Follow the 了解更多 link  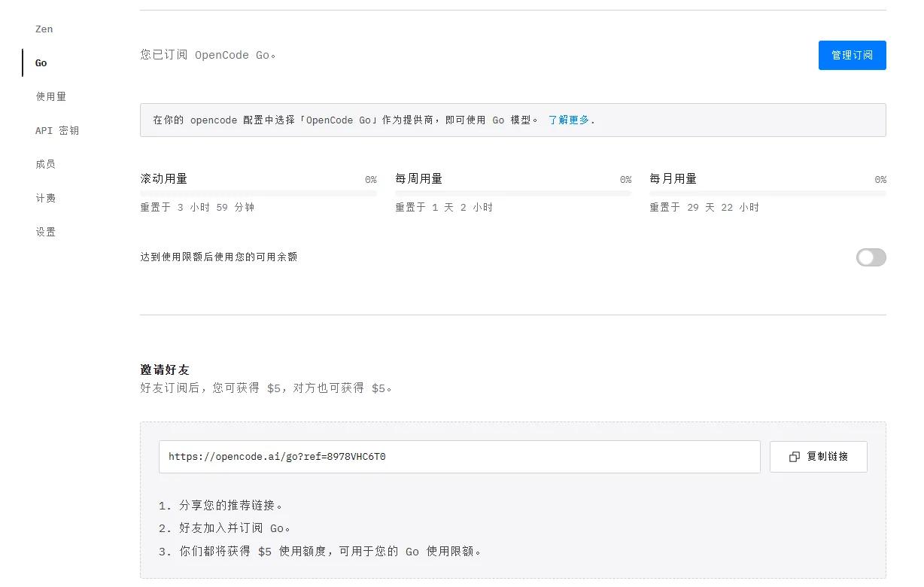[569, 120]
